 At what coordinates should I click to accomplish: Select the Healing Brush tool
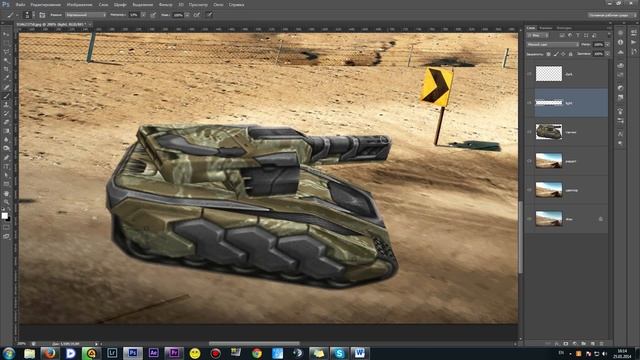pos(6,87)
